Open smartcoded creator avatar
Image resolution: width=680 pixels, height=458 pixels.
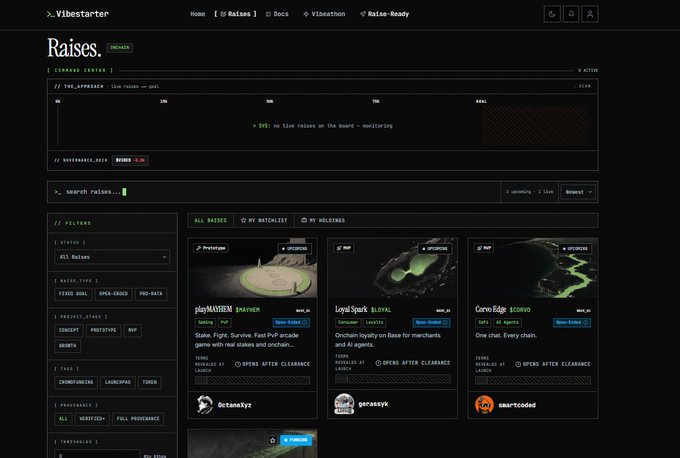pyautogui.click(x=484, y=405)
